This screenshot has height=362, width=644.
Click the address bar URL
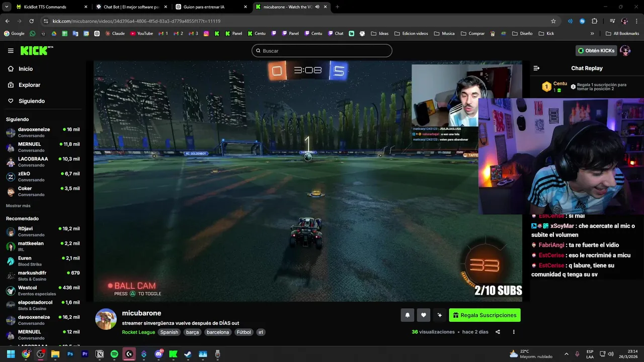pyautogui.click(x=136, y=21)
